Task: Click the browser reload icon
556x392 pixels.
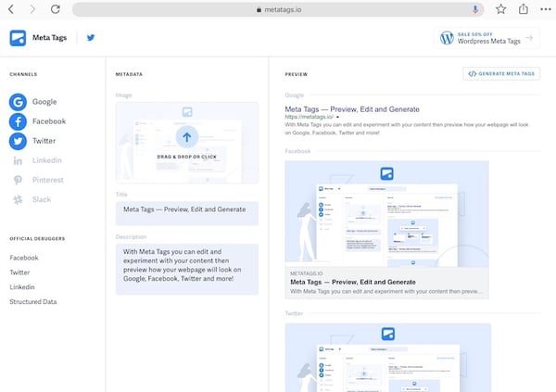Action: point(56,9)
